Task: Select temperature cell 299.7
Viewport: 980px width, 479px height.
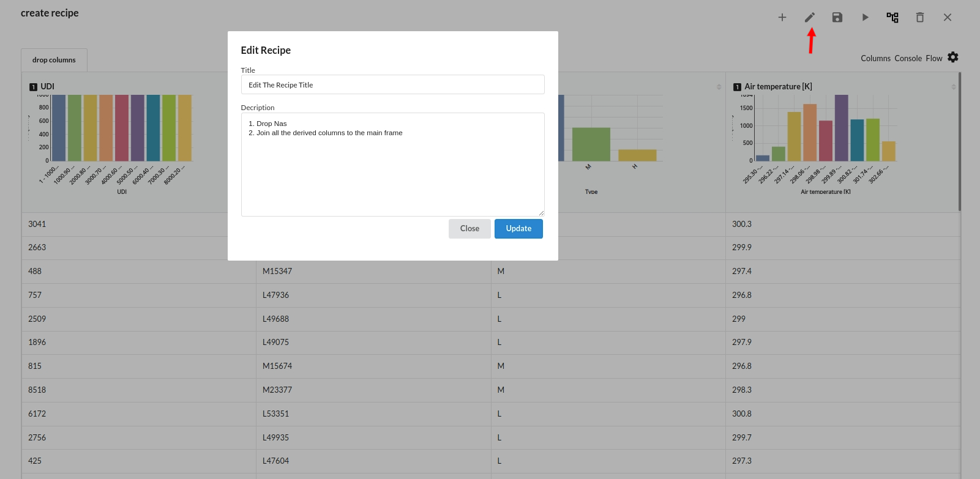Action: pos(842,438)
